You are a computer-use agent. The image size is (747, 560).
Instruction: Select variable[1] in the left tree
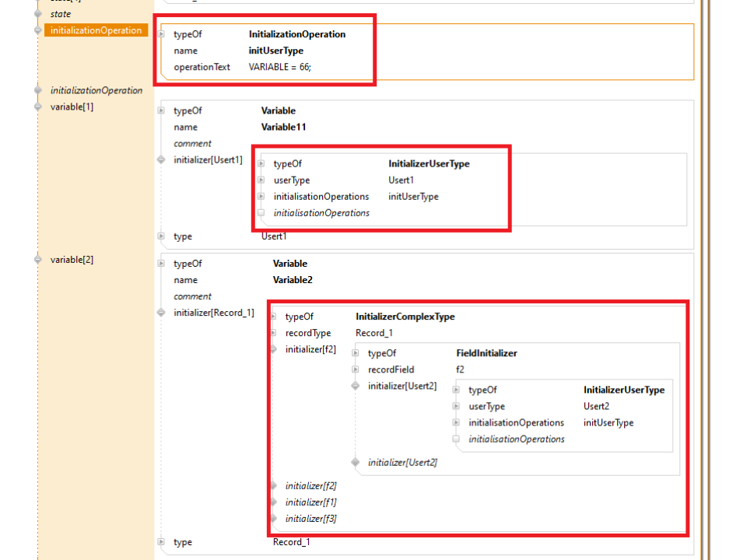(x=72, y=107)
